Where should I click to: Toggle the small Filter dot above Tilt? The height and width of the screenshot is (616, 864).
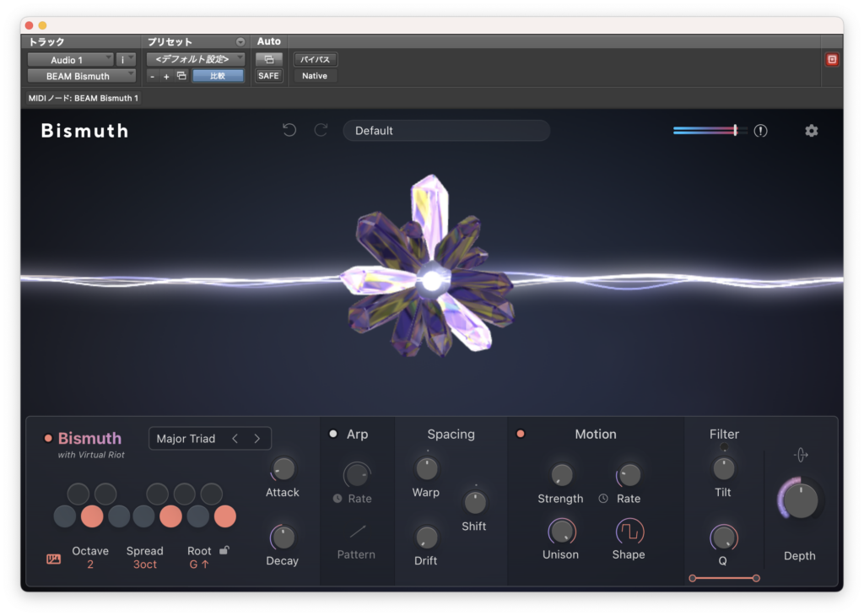pyautogui.click(x=724, y=447)
